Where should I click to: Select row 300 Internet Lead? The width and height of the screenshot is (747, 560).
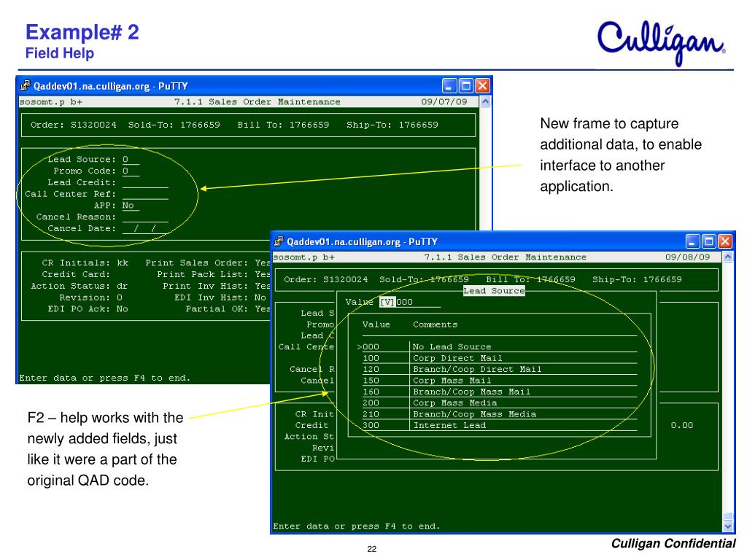pyautogui.click(x=499, y=425)
